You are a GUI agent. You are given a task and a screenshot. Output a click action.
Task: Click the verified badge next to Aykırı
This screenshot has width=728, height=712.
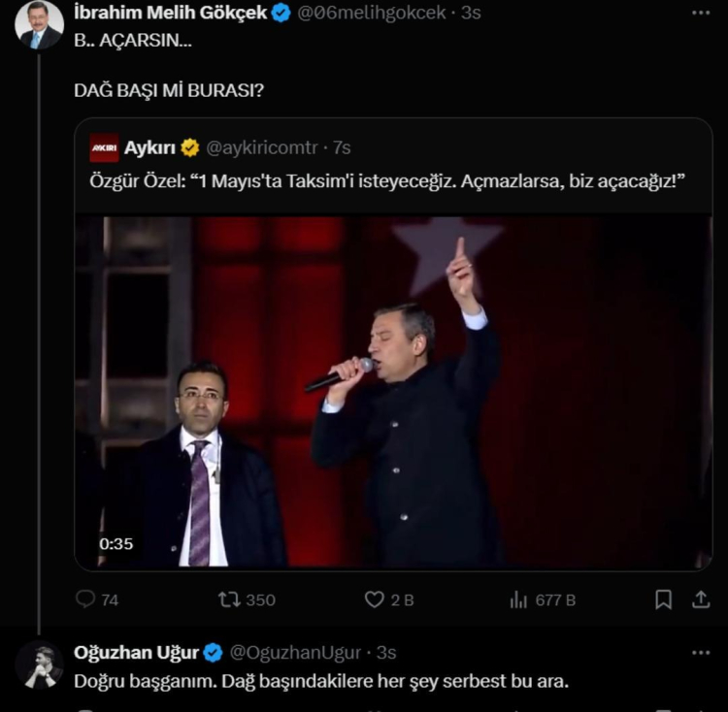(190, 147)
